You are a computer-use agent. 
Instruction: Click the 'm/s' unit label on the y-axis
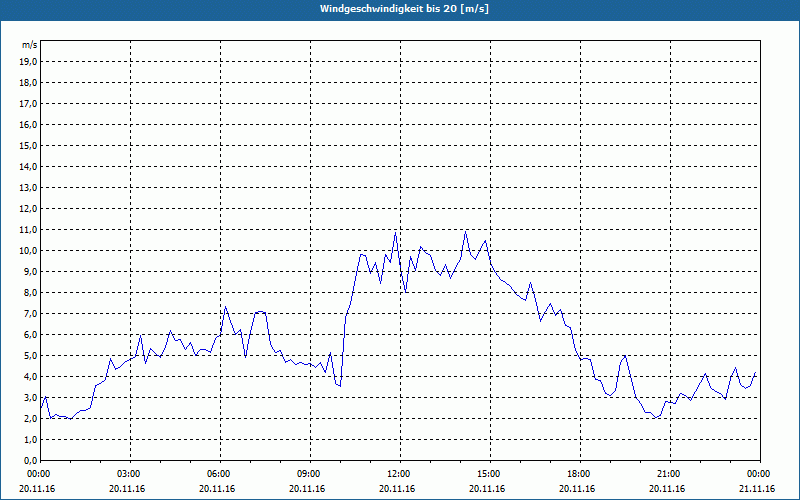coord(29,45)
